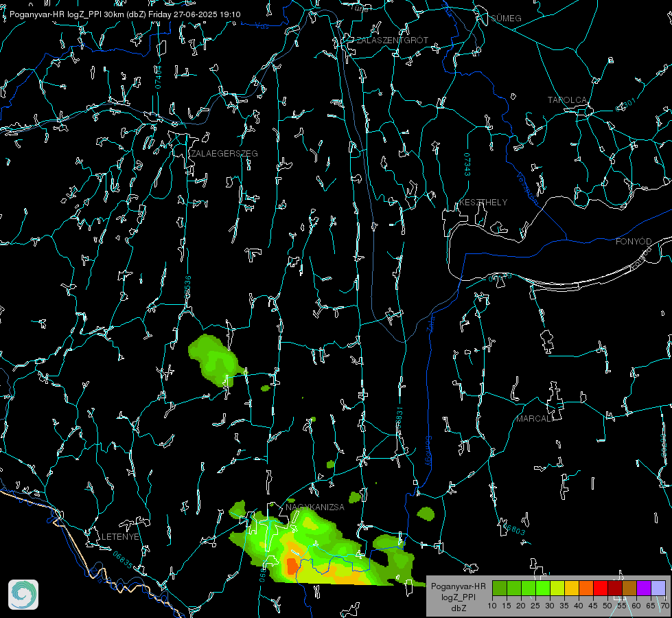Screen dimensions: 672x618
Task: Select the 10–15 dBZ dark green swatch
Action: pos(500,588)
